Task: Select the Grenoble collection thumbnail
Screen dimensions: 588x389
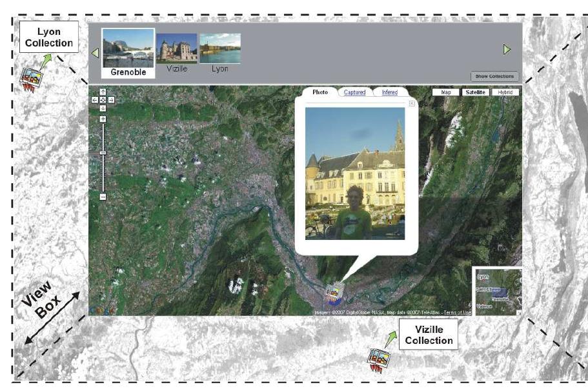Action: tap(128, 53)
